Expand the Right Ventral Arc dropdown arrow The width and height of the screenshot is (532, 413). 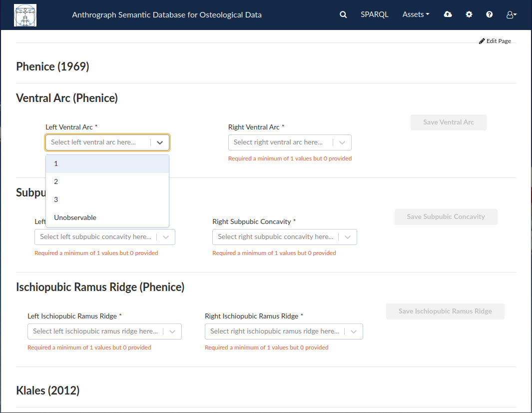pos(342,142)
